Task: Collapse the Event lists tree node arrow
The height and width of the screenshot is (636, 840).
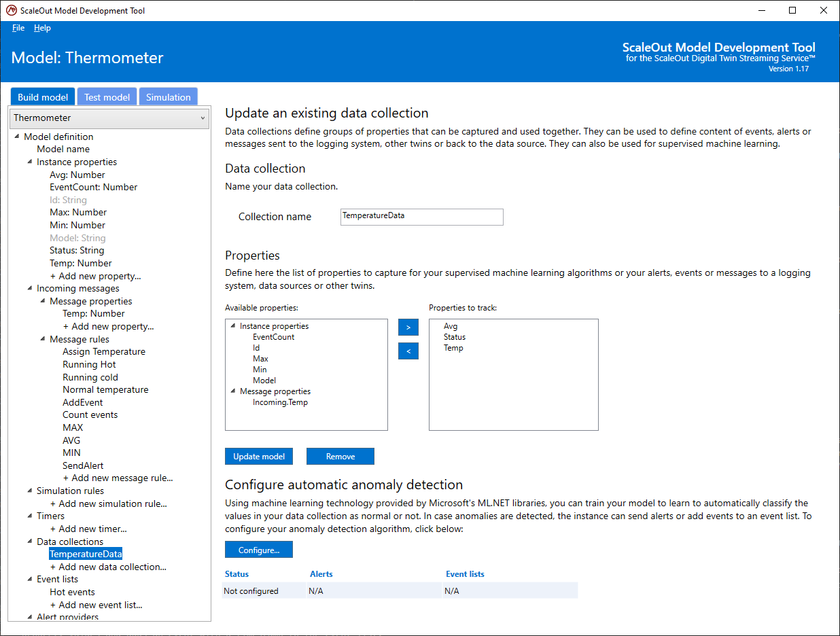Action: pyautogui.click(x=29, y=579)
